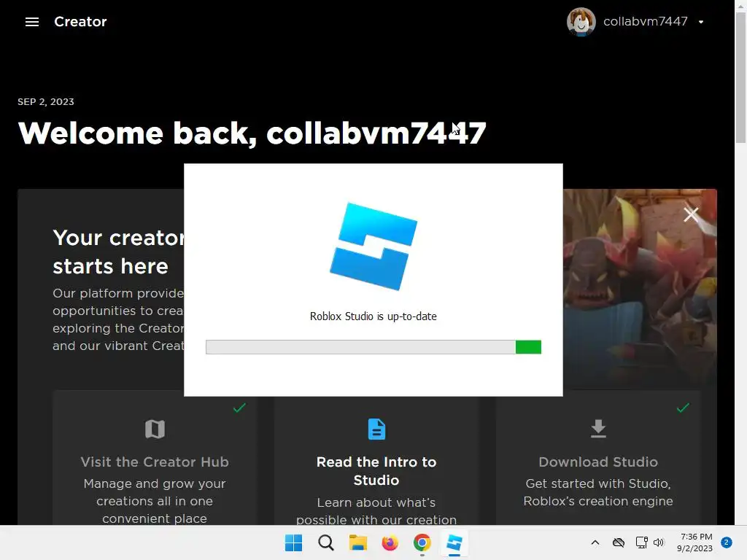
Task: Open the Visit the Creator Hub card title
Action: (x=155, y=462)
